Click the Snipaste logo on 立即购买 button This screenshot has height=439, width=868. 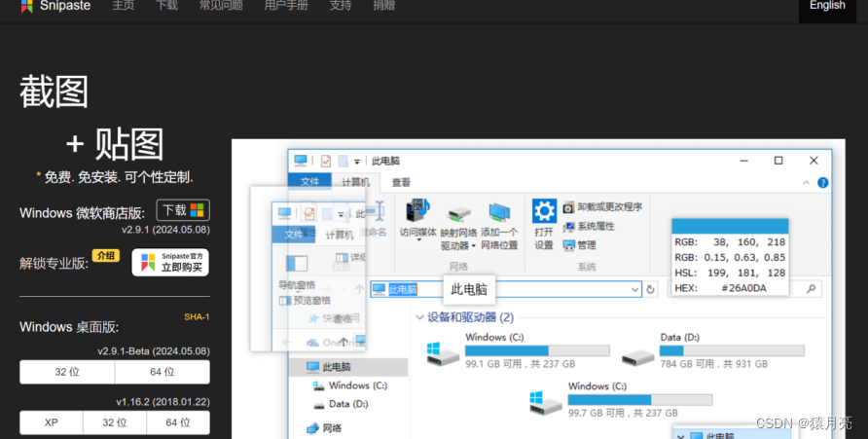[148, 263]
